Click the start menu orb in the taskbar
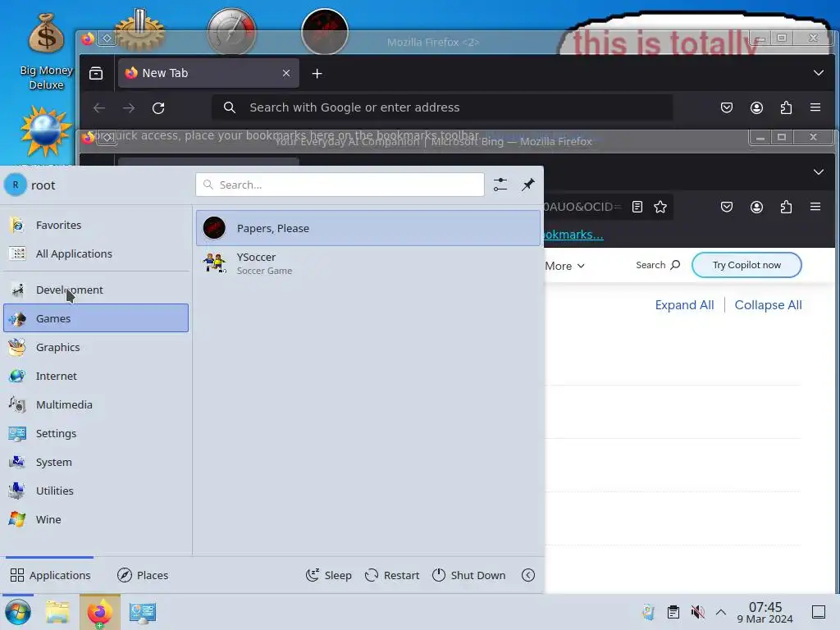 click(18, 612)
